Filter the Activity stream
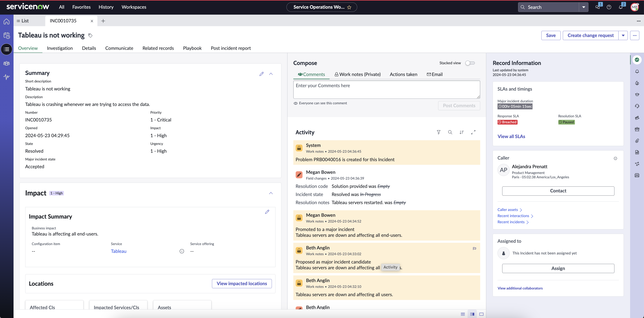 pyautogui.click(x=439, y=132)
